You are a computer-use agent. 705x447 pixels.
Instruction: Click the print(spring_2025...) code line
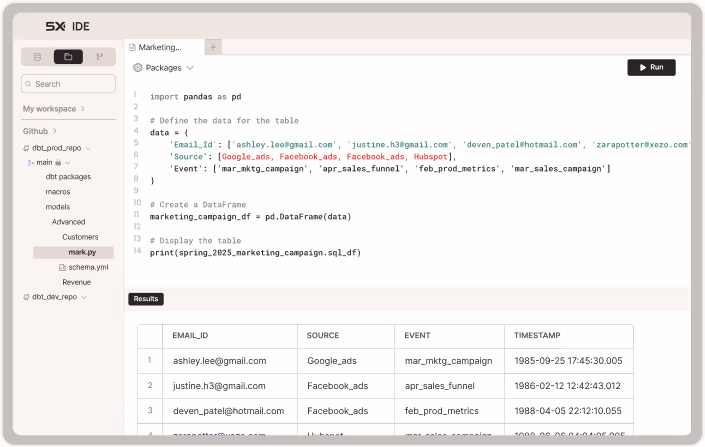tap(255, 253)
